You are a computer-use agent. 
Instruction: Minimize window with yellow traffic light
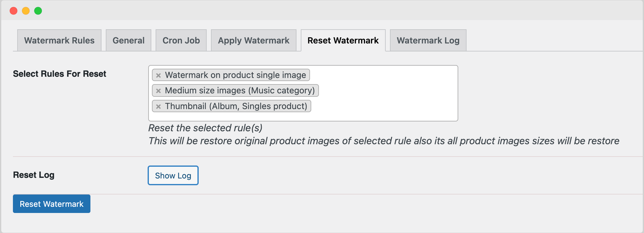click(25, 10)
